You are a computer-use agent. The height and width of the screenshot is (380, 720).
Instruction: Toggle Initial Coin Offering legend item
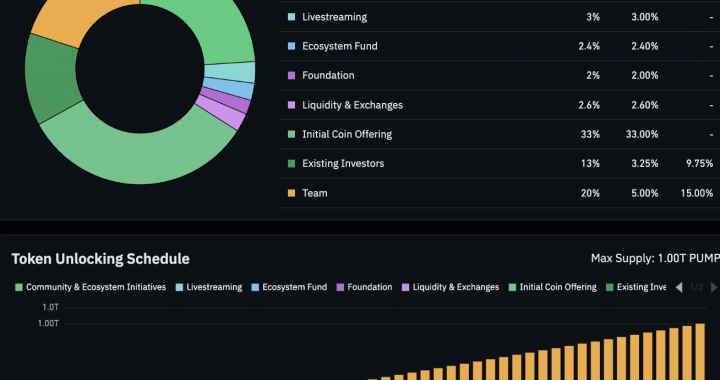(x=553, y=287)
